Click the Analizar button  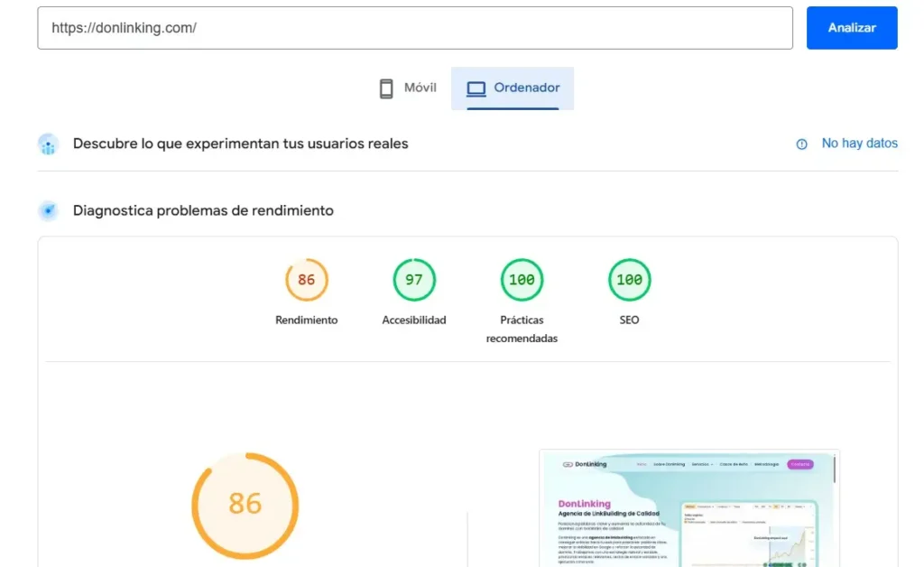tap(852, 28)
